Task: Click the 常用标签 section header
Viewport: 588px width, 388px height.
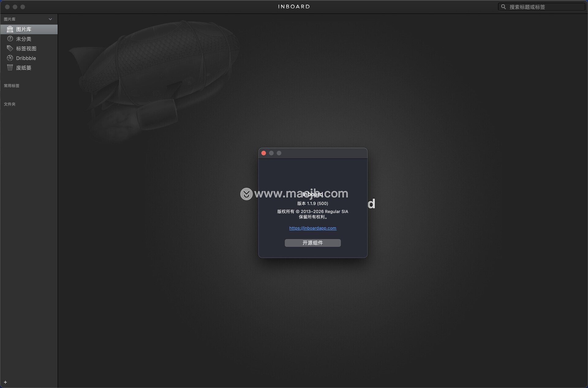Action: coord(12,86)
